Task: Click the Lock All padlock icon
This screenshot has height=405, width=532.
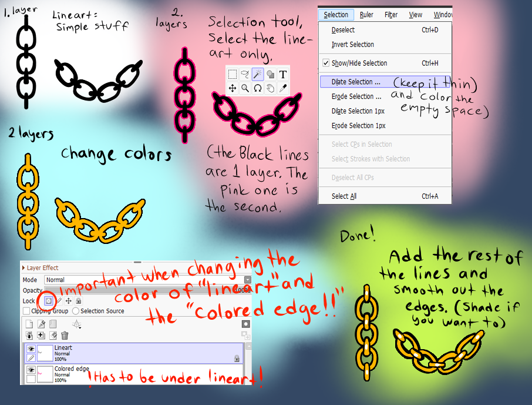Action: 78,301
